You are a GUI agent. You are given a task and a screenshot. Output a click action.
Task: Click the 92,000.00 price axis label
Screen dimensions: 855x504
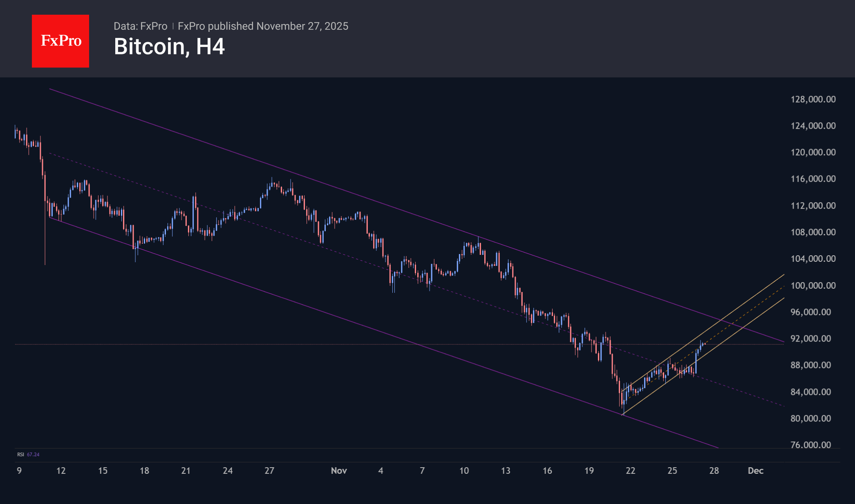click(810, 339)
